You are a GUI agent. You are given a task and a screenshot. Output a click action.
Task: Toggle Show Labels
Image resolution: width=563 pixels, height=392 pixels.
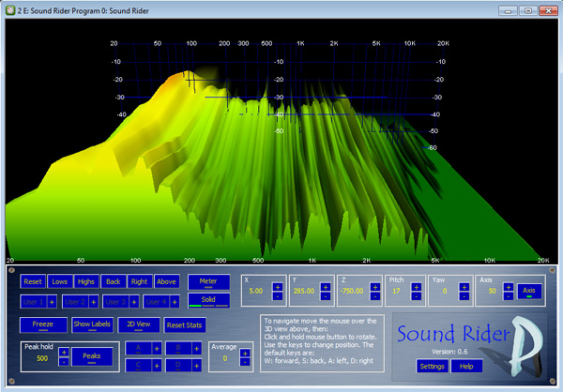92,324
